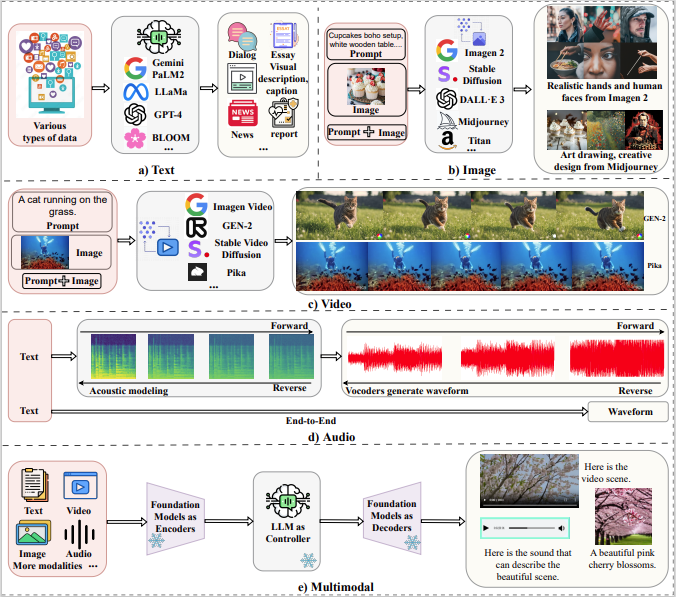The height and width of the screenshot is (597, 676).
Task: Click the Video play icon in Multimodal inputs
Action: click(x=80, y=485)
